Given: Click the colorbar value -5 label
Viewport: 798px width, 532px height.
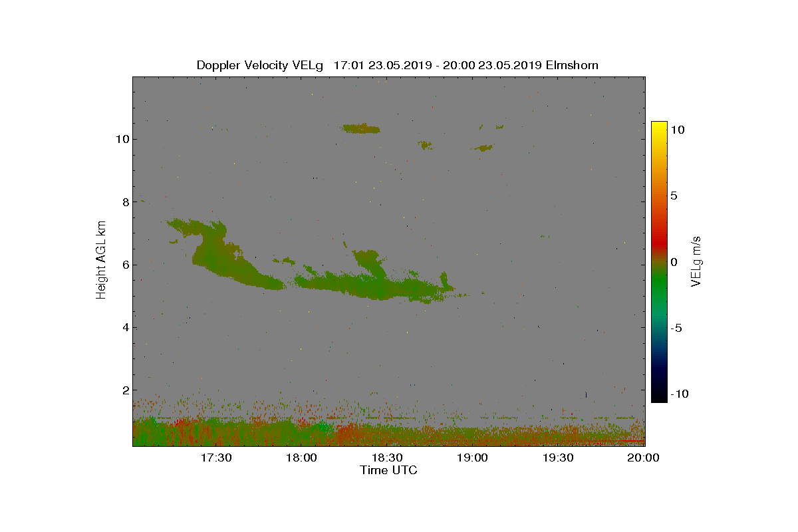Looking at the screenshot, I should tap(677, 328).
